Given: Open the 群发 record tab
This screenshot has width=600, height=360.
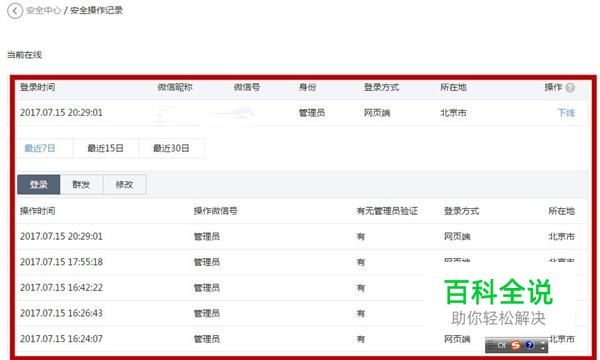Looking at the screenshot, I should click(81, 184).
